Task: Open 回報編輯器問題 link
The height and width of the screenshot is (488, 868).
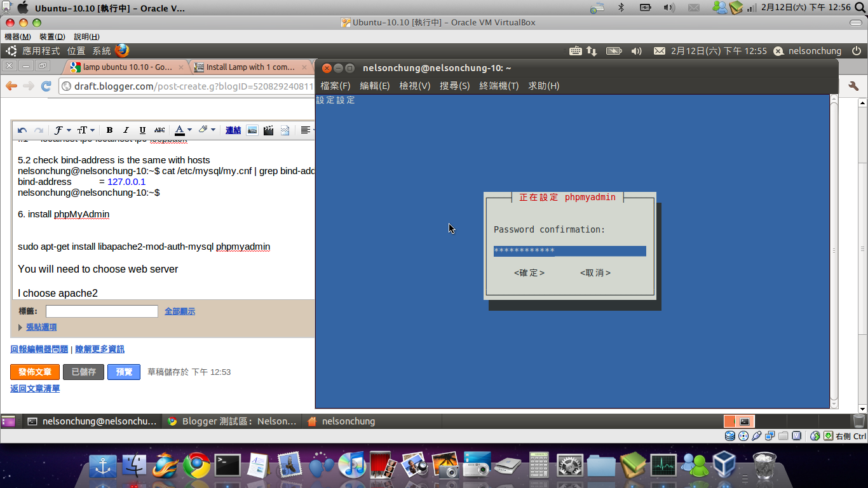Action: point(39,349)
